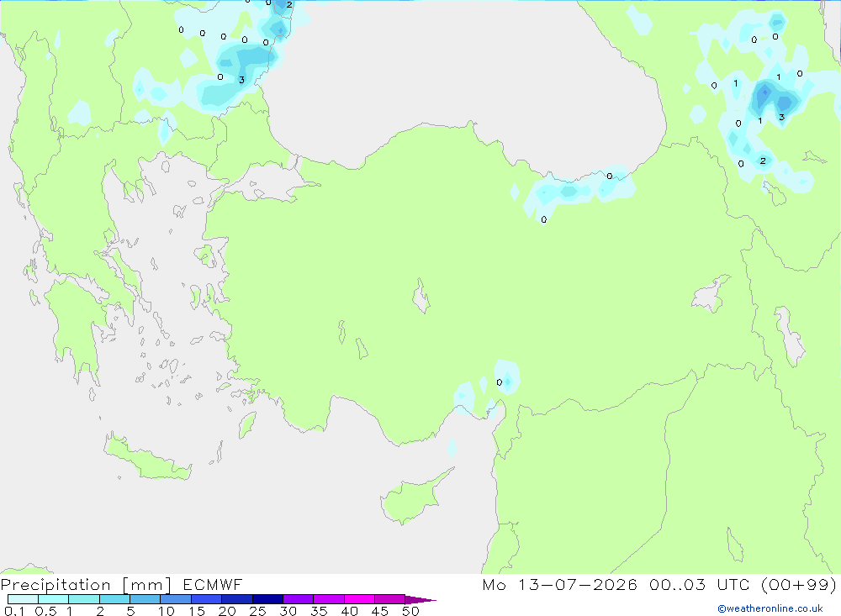Select the 2–5 mm legend color box
Image resolution: width=841 pixels, height=616 pixels.
(x=114, y=599)
